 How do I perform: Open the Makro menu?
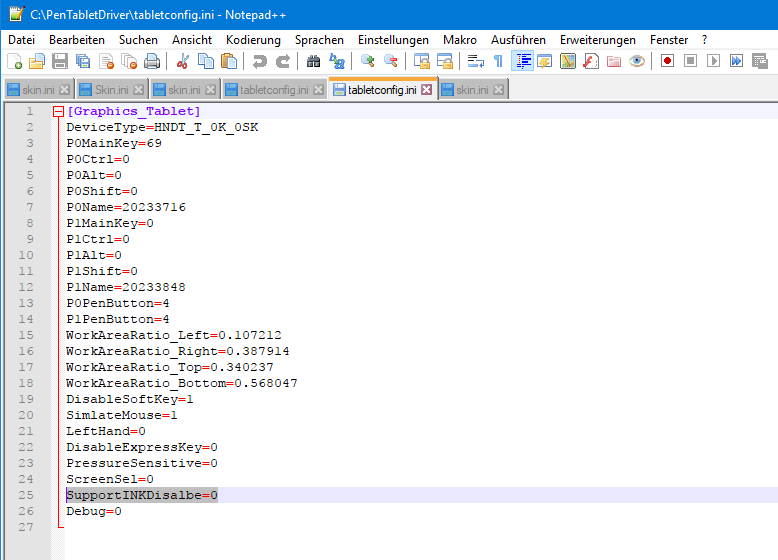pyautogui.click(x=460, y=40)
